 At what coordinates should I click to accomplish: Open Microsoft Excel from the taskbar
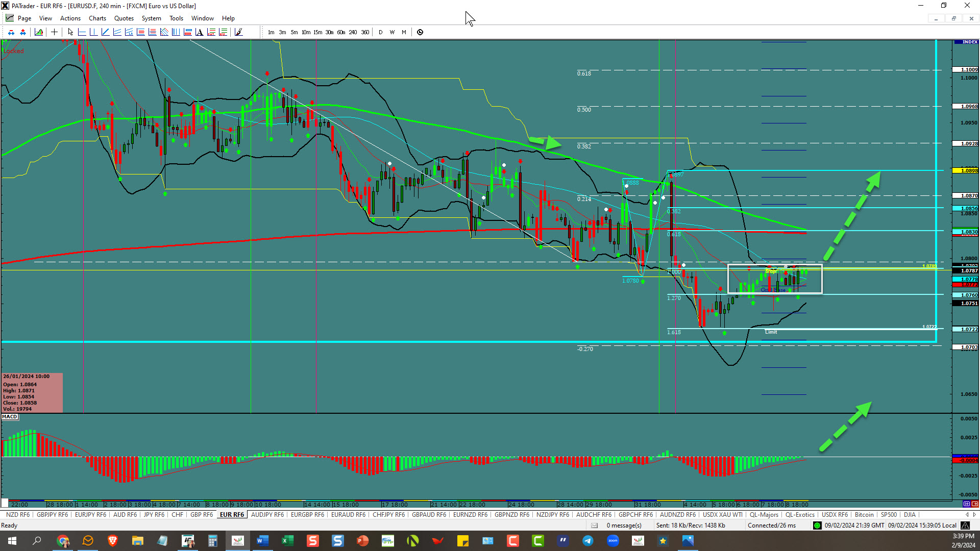pos(288,541)
